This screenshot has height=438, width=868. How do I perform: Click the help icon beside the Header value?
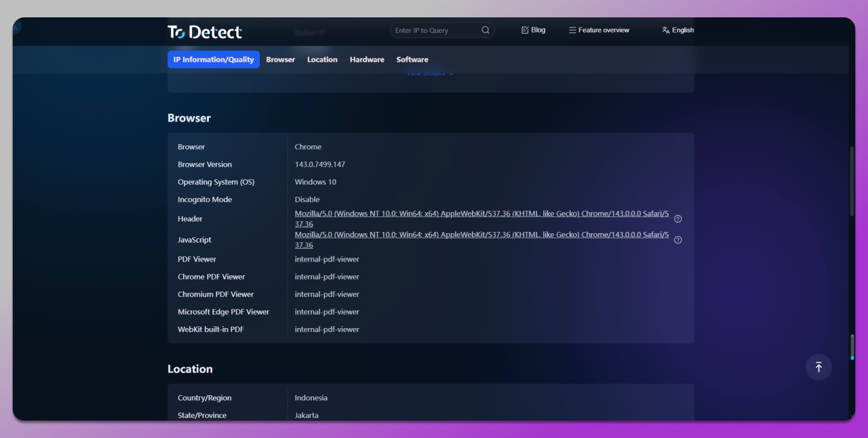(678, 219)
